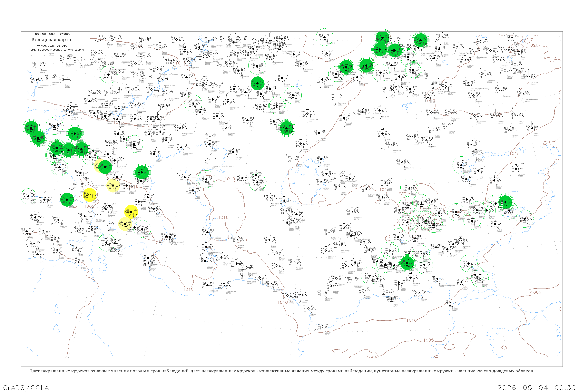The width and height of the screenshot is (588, 392).
Task: Click the 'Кольцевая карта' map title
Action: 51,40
